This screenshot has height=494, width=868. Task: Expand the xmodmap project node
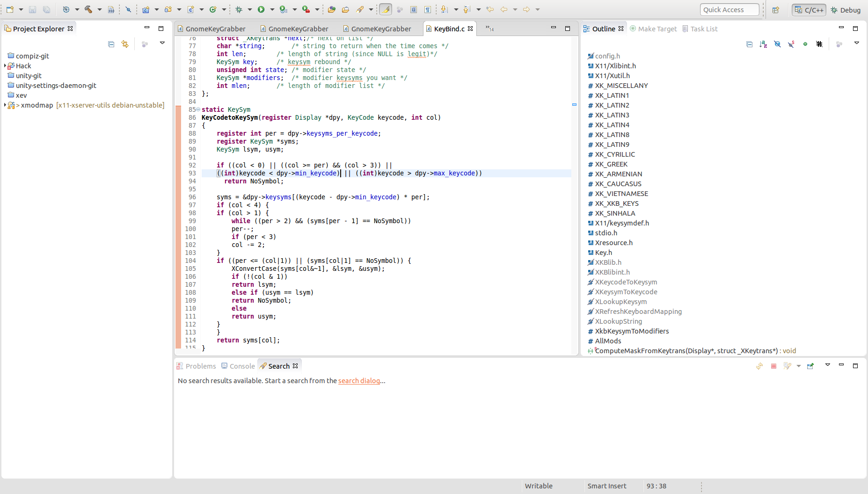[x=5, y=105]
